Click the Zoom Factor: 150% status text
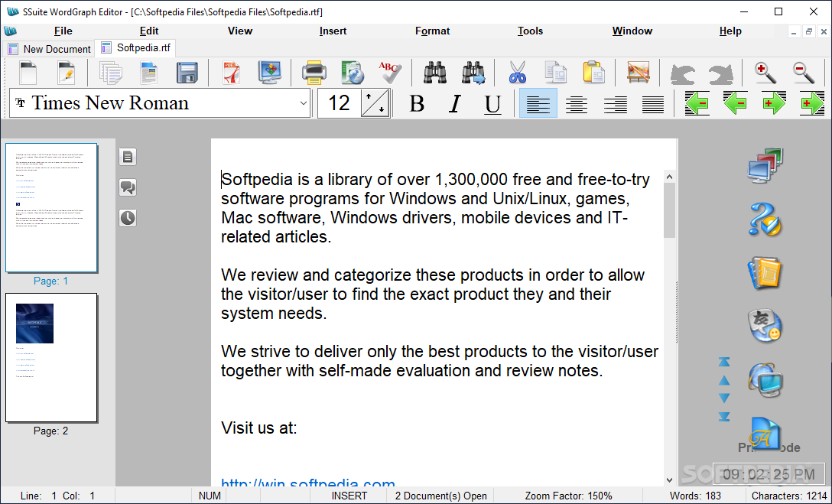Screen dimensions: 832x504 pyautogui.click(x=568, y=496)
